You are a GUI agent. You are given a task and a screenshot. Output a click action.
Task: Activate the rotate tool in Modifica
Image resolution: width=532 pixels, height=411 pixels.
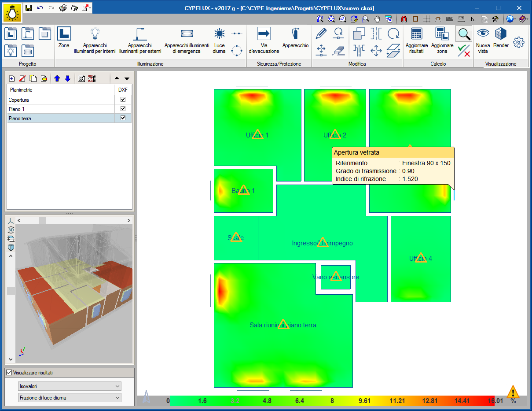tap(393, 33)
